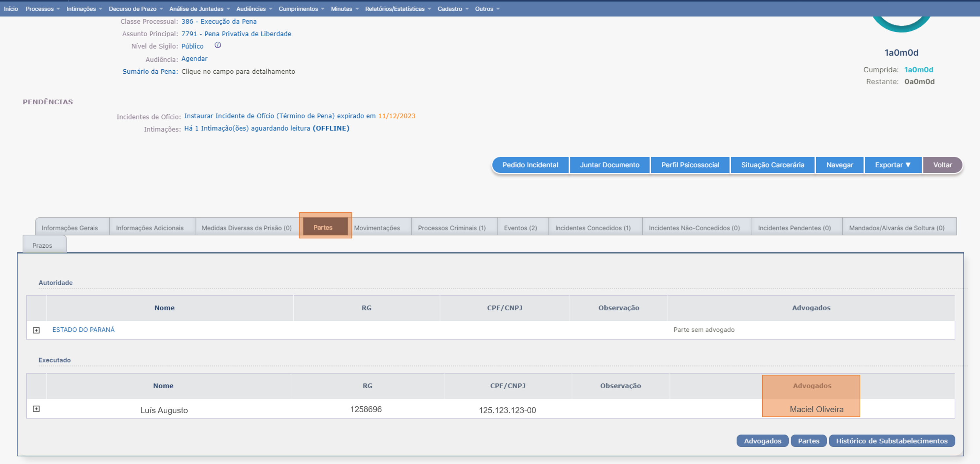Click the info icon next to Público
This screenshot has height=464, width=980.
point(217,45)
